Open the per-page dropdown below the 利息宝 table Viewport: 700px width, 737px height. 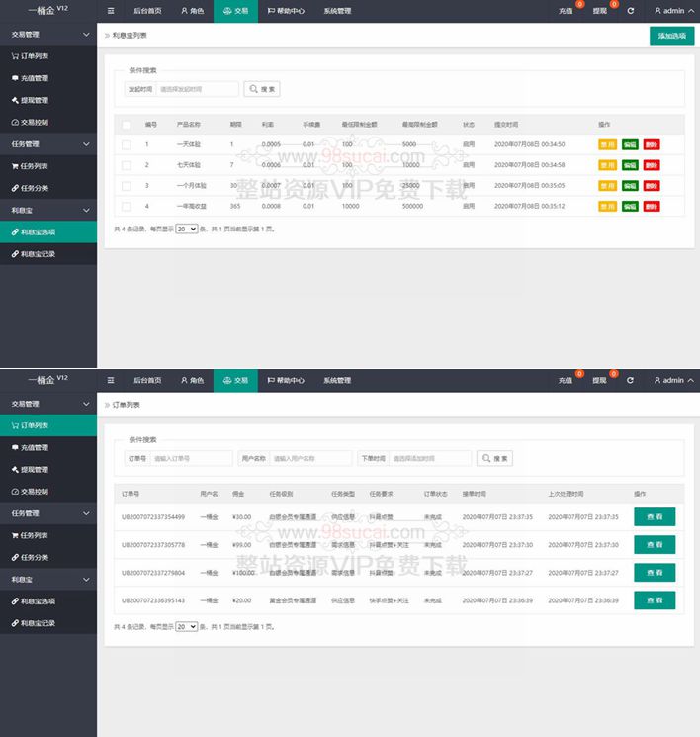point(186,229)
